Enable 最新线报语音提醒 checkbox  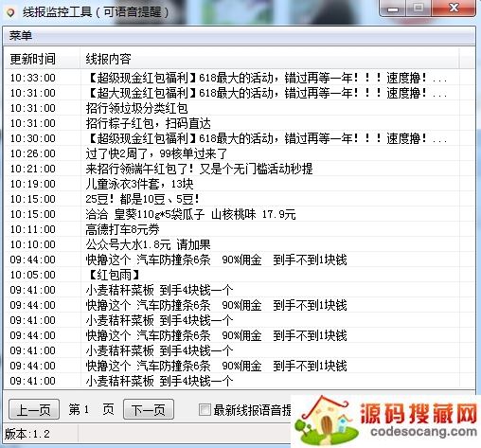(x=205, y=410)
